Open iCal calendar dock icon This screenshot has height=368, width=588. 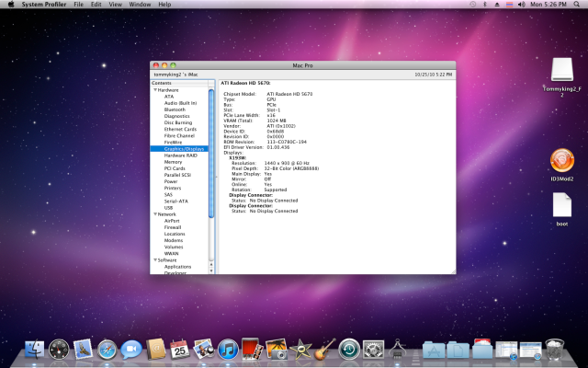(180, 350)
